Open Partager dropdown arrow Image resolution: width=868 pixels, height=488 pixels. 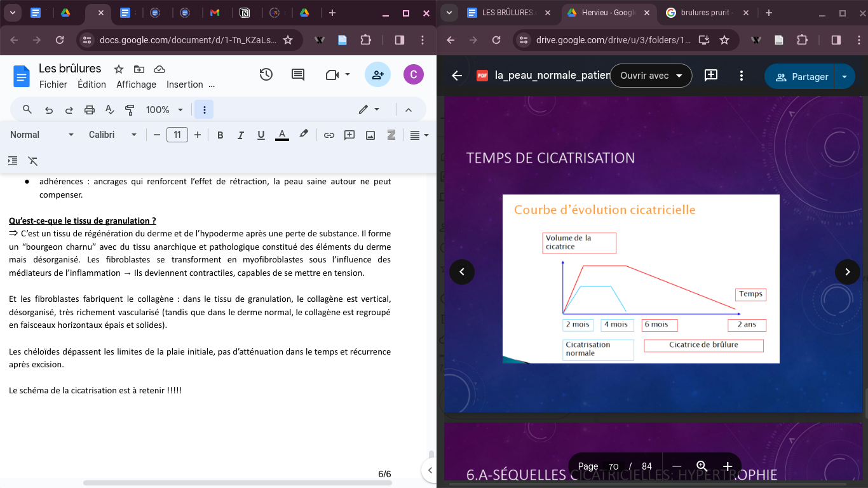pos(844,77)
